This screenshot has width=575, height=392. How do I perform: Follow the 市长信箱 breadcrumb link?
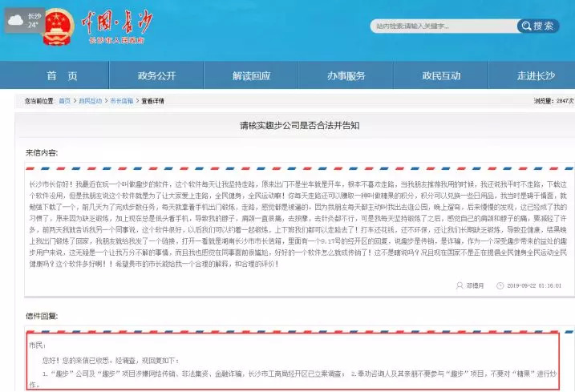point(121,101)
